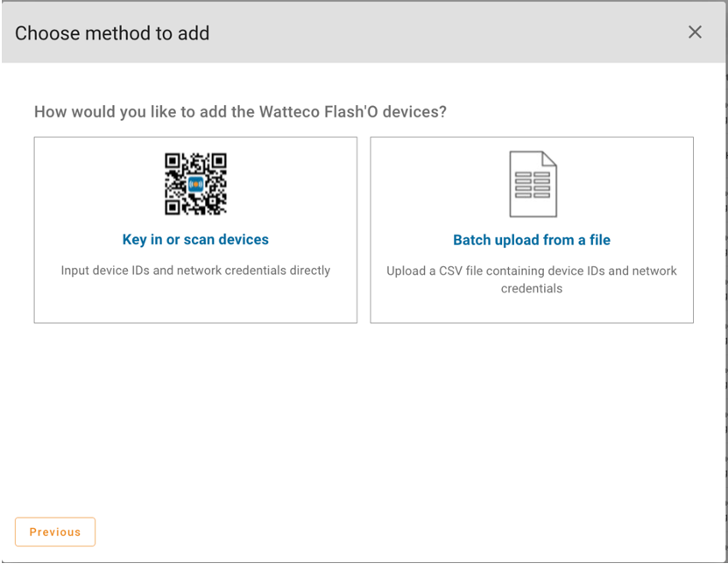Viewport: 728px width, 564px height.
Task: Click bottom-left finder square of QR code
Action: 173,207
